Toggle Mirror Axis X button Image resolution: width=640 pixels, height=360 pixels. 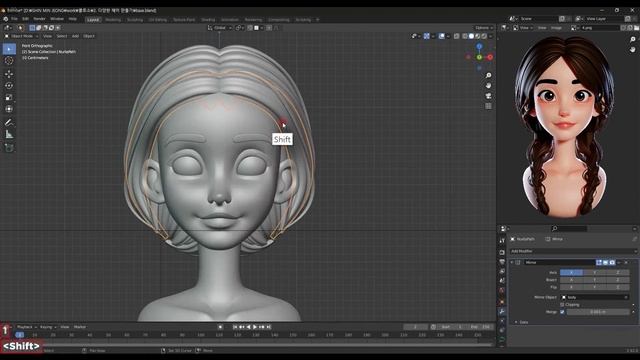tap(571, 272)
